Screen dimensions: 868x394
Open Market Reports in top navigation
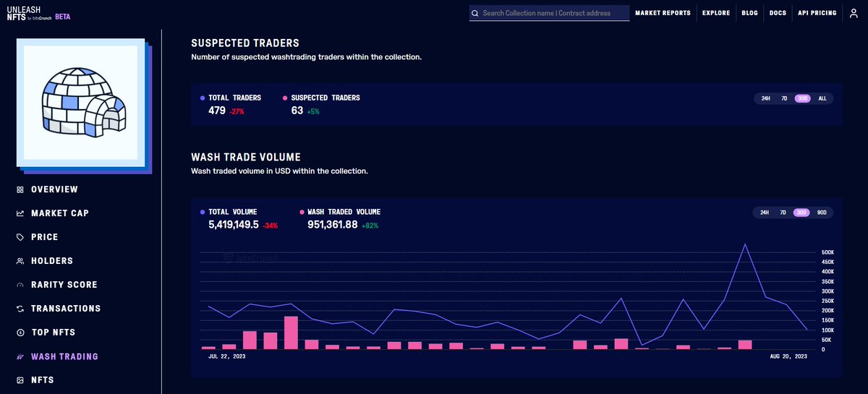(663, 13)
